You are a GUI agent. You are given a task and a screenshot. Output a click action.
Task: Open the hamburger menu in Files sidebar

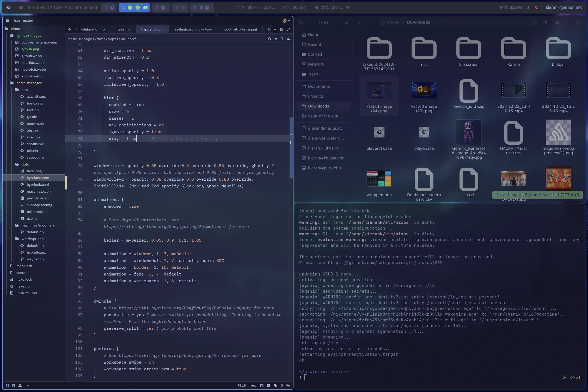[x=346, y=22]
